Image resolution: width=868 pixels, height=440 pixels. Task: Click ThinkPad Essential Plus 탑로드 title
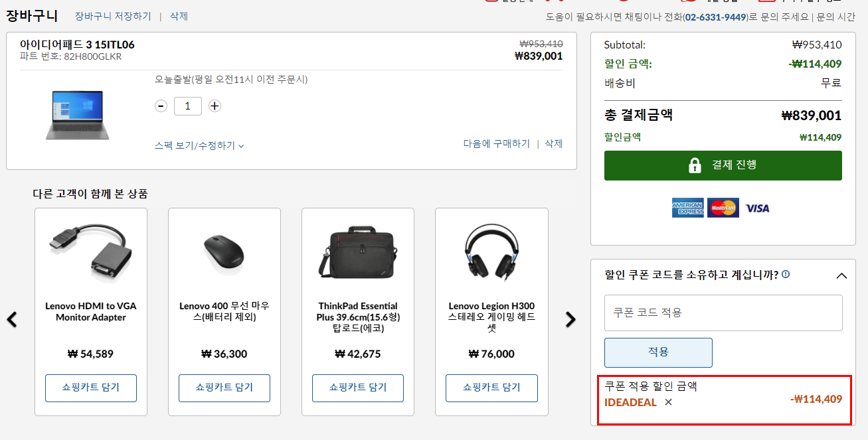point(358,317)
